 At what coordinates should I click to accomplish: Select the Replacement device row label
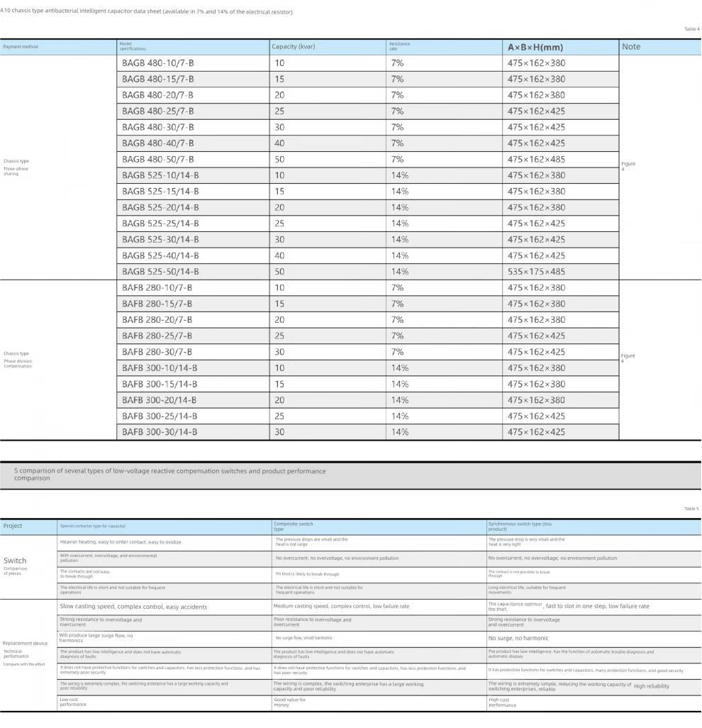(25, 644)
